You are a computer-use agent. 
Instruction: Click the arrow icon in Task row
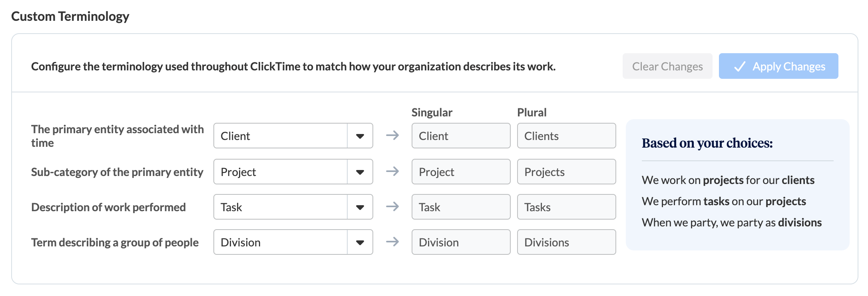(x=392, y=206)
